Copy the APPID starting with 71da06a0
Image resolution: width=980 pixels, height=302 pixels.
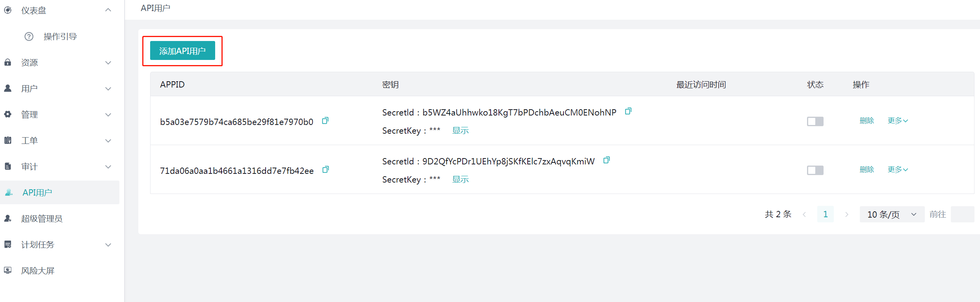pos(325,170)
